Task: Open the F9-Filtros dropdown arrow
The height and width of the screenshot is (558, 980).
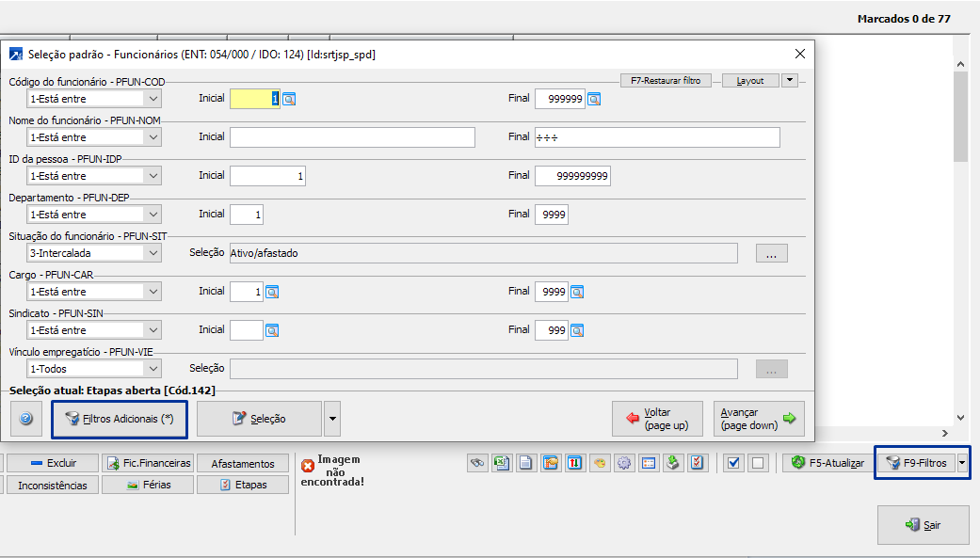Action: [x=961, y=463]
